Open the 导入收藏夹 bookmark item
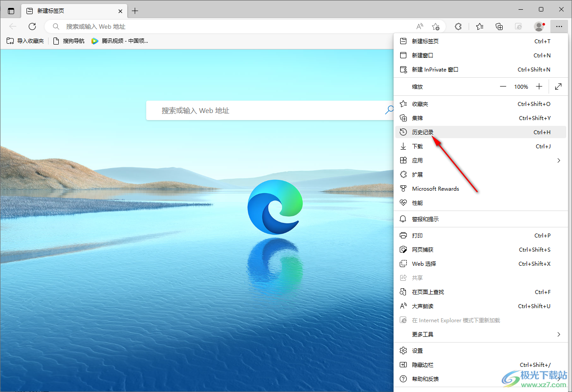 point(25,41)
